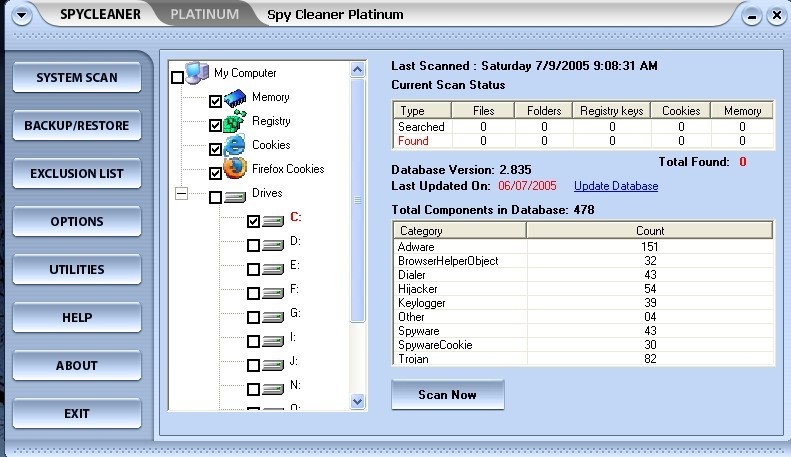Select the PLATINUM tab

coord(205,14)
